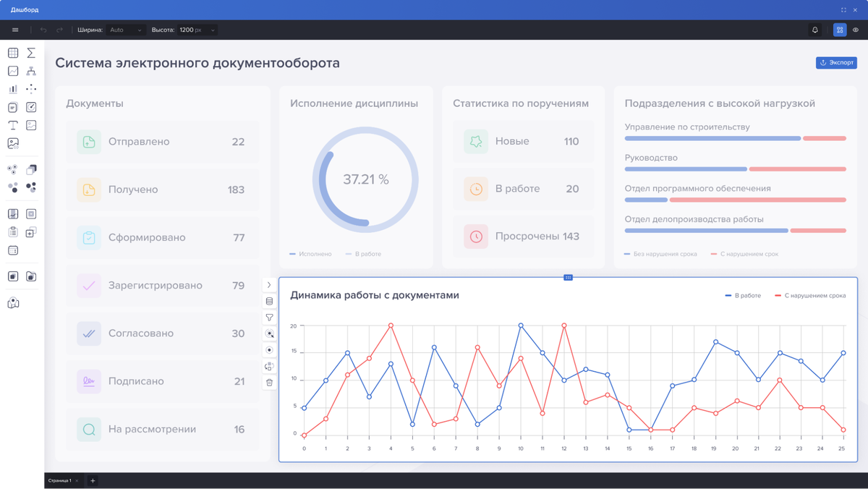Open notifications bell icon
The width and height of the screenshot is (868, 489).
(815, 30)
